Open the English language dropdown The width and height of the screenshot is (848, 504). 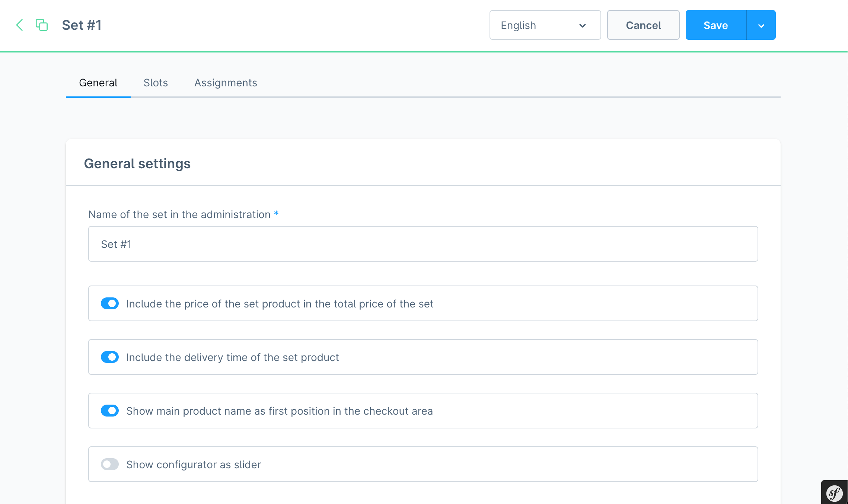click(545, 25)
